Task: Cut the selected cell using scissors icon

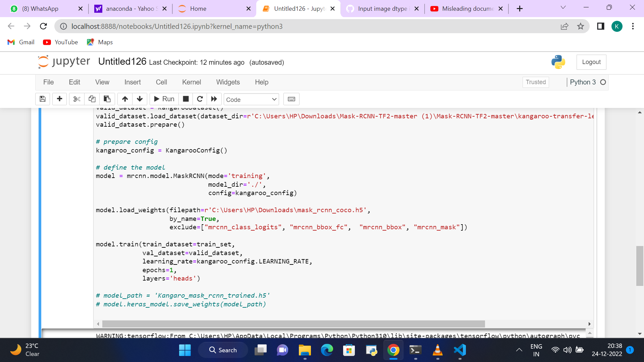Action: point(76,99)
